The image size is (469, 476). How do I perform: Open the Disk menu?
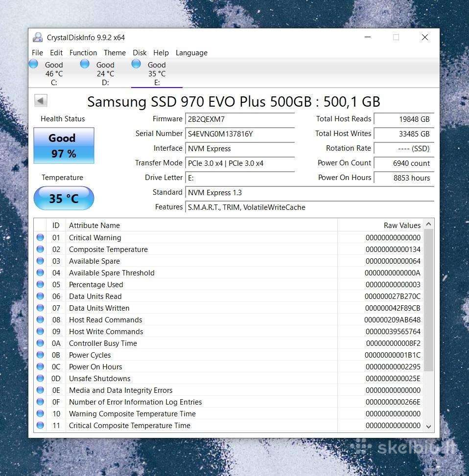(x=140, y=53)
